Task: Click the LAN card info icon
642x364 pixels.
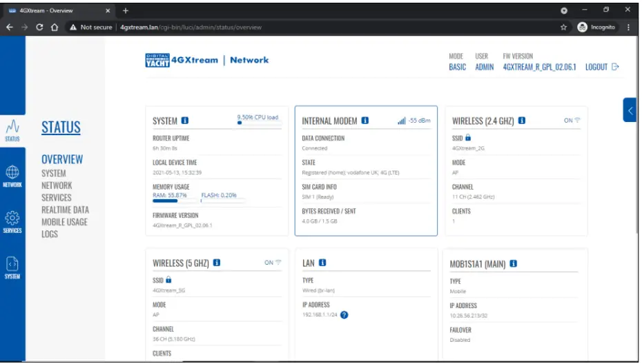Action: tap(322, 263)
